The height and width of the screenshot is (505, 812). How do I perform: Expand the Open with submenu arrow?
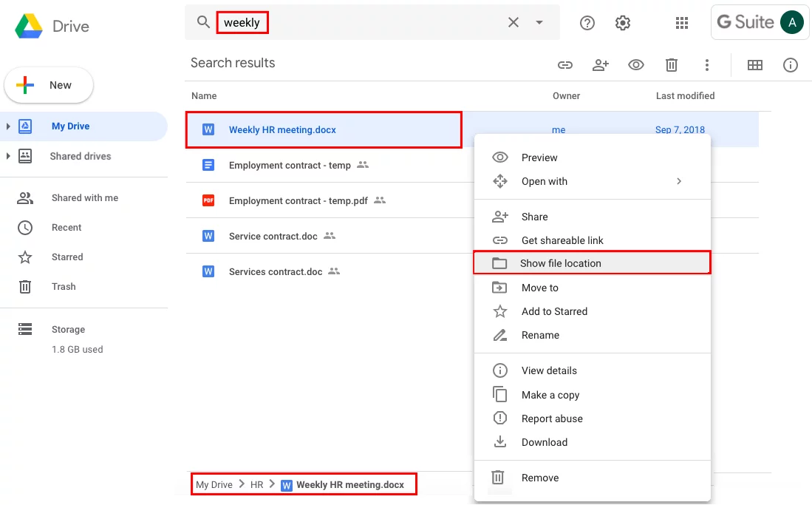pyautogui.click(x=679, y=181)
